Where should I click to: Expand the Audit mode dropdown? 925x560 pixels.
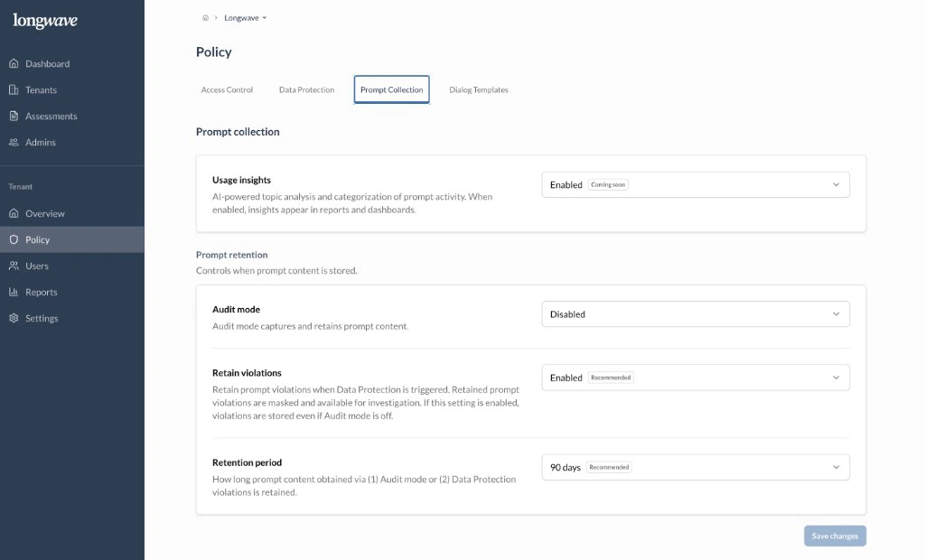[695, 313]
